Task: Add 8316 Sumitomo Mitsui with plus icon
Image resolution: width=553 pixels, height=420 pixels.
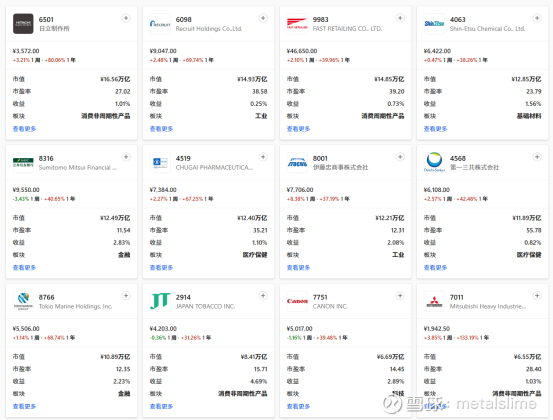Action: click(126, 157)
